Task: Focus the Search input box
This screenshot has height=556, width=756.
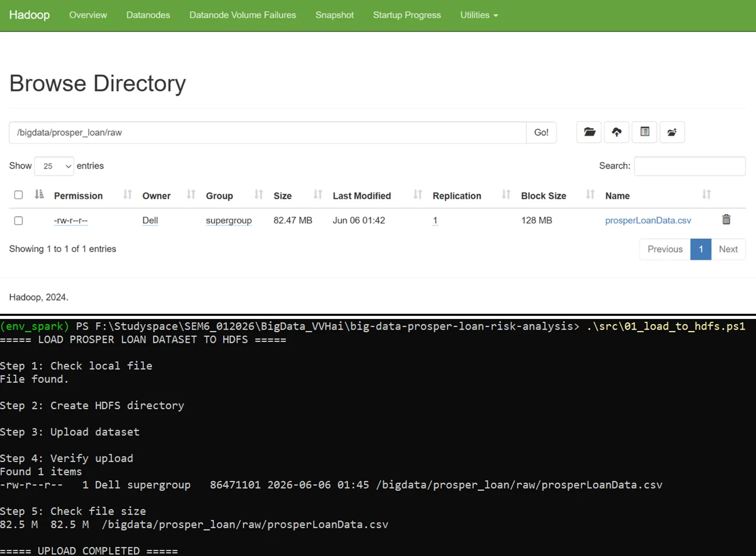Action: click(x=690, y=166)
